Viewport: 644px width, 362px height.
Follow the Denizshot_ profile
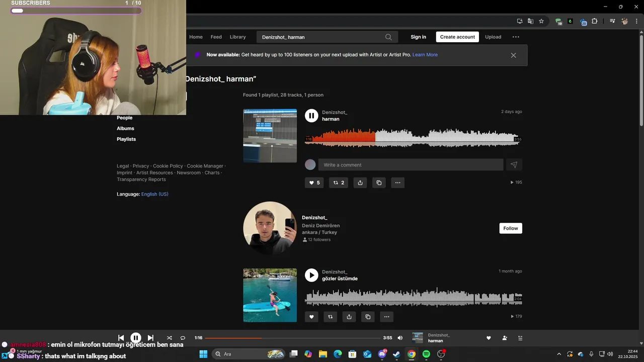click(511, 228)
